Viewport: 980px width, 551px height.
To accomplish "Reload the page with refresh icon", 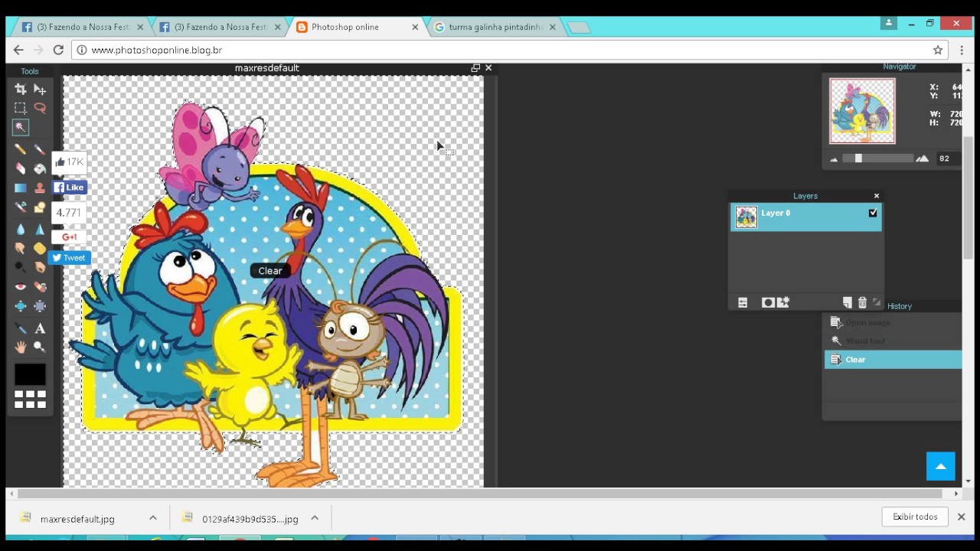I will click(x=58, y=50).
